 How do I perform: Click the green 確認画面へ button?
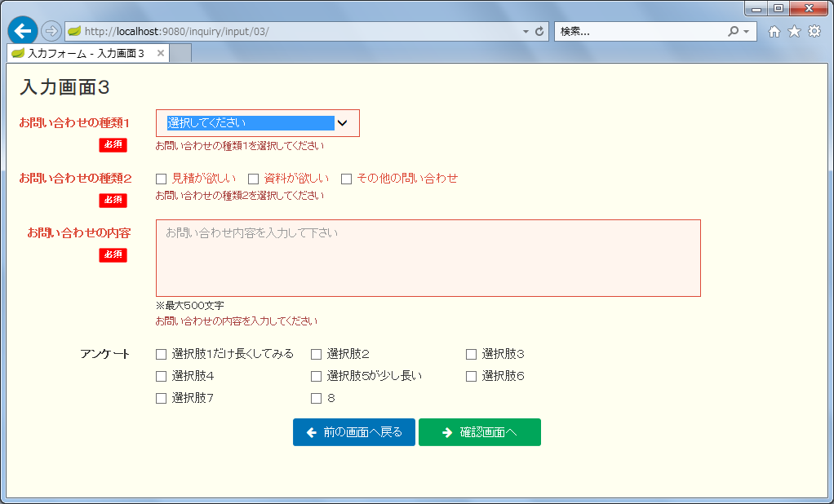479,432
